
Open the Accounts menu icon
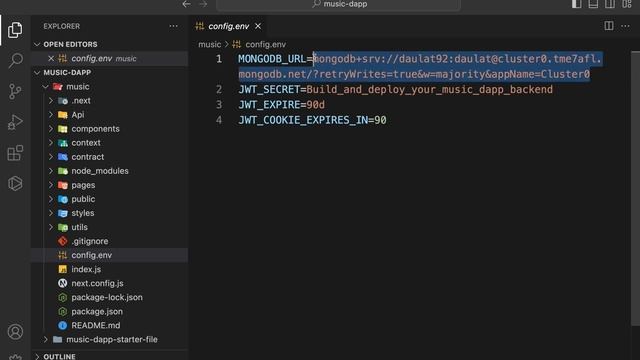pyautogui.click(x=15, y=331)
